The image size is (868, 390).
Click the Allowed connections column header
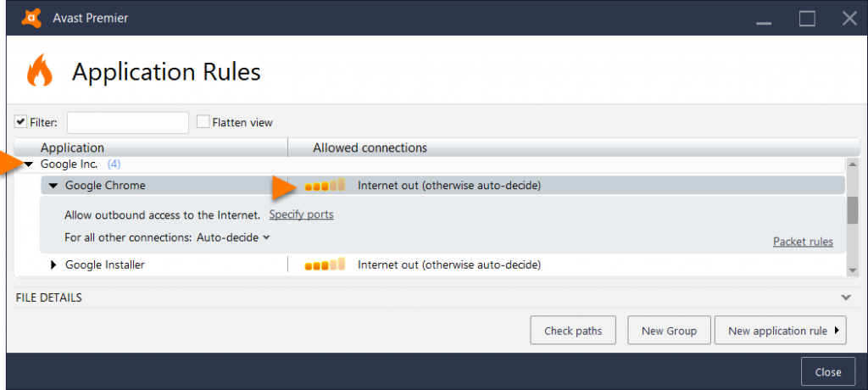click(370, 148)
